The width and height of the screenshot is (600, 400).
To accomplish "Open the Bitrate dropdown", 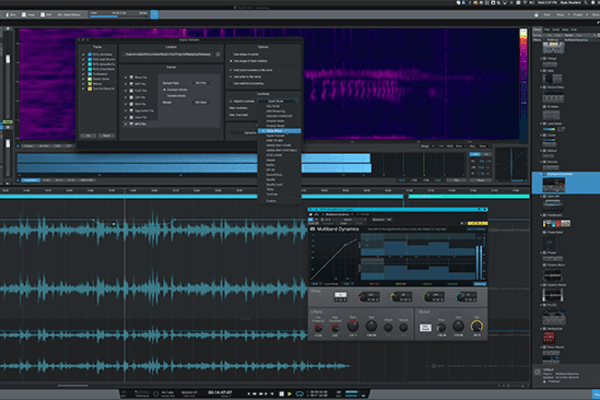I will tap(200, 102).
